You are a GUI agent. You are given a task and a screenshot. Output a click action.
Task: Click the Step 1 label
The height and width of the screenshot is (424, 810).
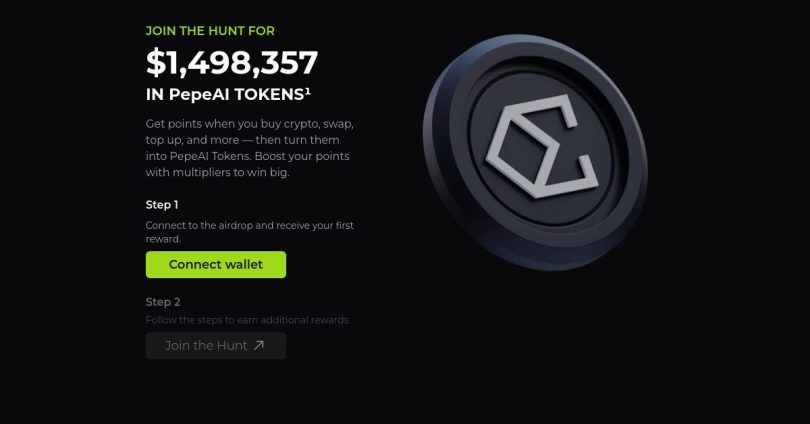coord(162,205)
